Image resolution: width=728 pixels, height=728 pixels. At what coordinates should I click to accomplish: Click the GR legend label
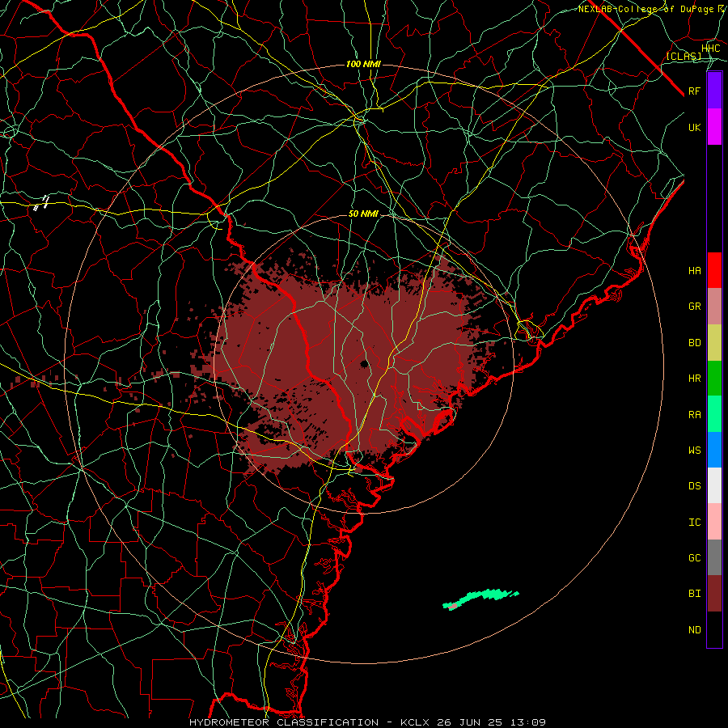pos(695,307)
